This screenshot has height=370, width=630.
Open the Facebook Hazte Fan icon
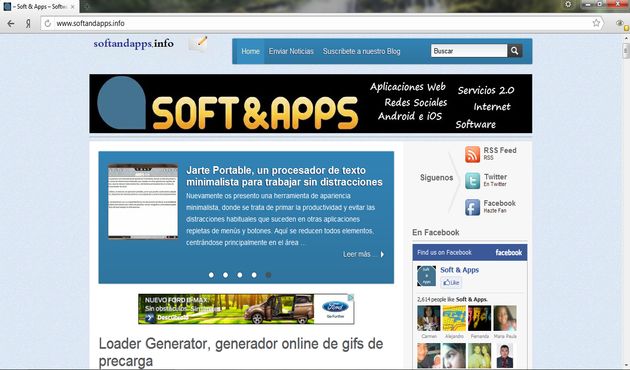(472, 207)
